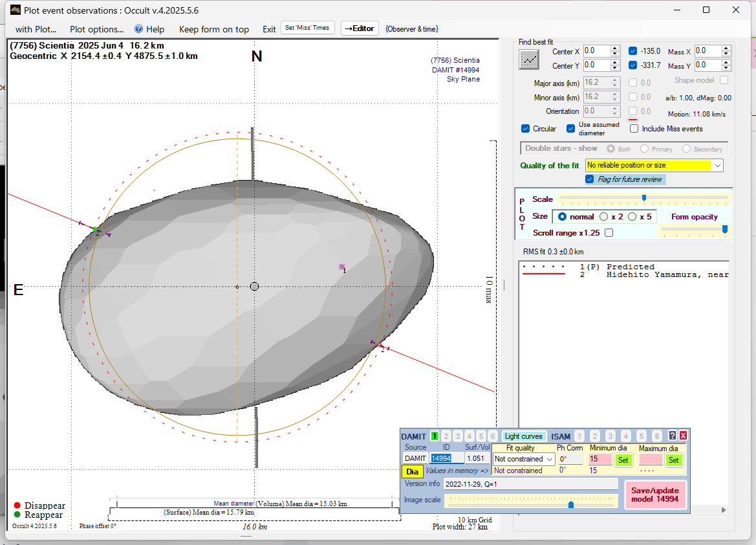Open the Quality of the fit dropdown
This screenshot has width=756, height=545.
tap(717, 166)
